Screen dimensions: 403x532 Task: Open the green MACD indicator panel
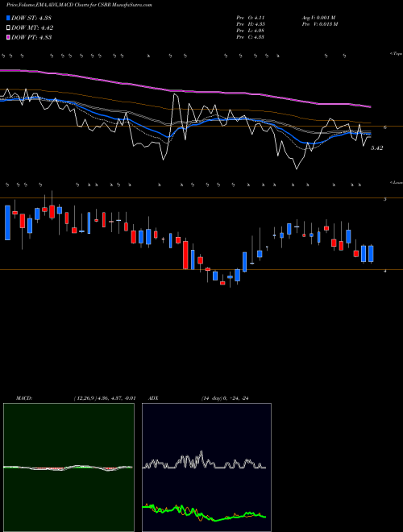(x=69, y=468)
